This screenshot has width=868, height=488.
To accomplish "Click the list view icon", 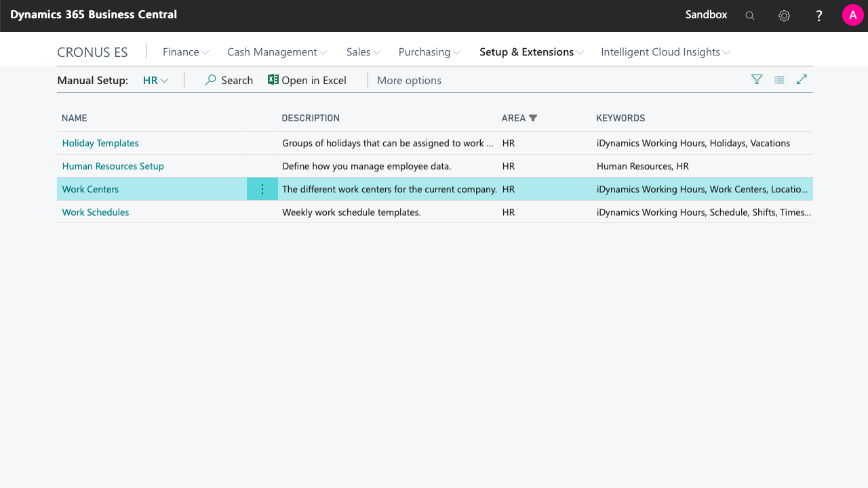I will coord(779,79).
